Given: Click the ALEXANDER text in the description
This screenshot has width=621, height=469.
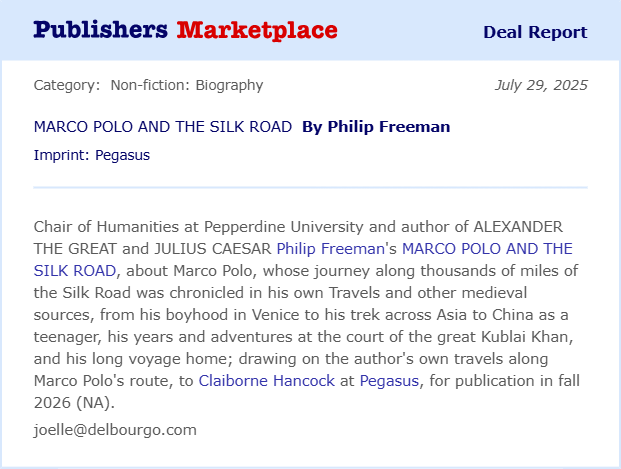Looking at the screenshot, I should coord(518,227).
